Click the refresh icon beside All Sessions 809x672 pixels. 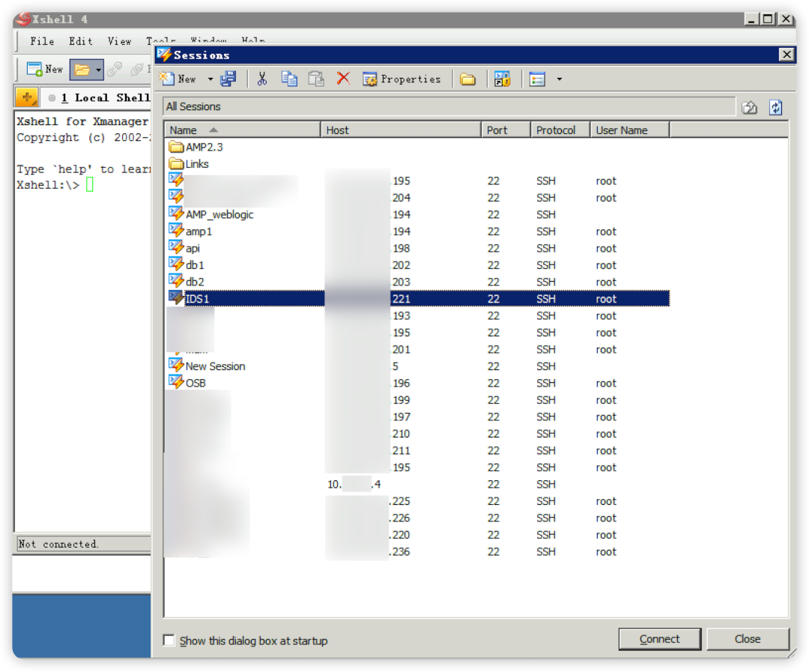(x=775, y=107)
